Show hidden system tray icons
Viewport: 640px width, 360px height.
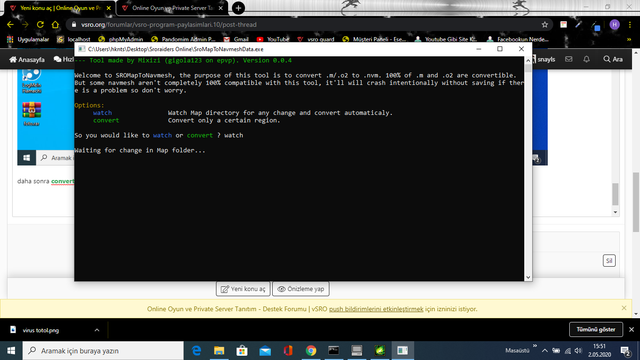[545, 351]
